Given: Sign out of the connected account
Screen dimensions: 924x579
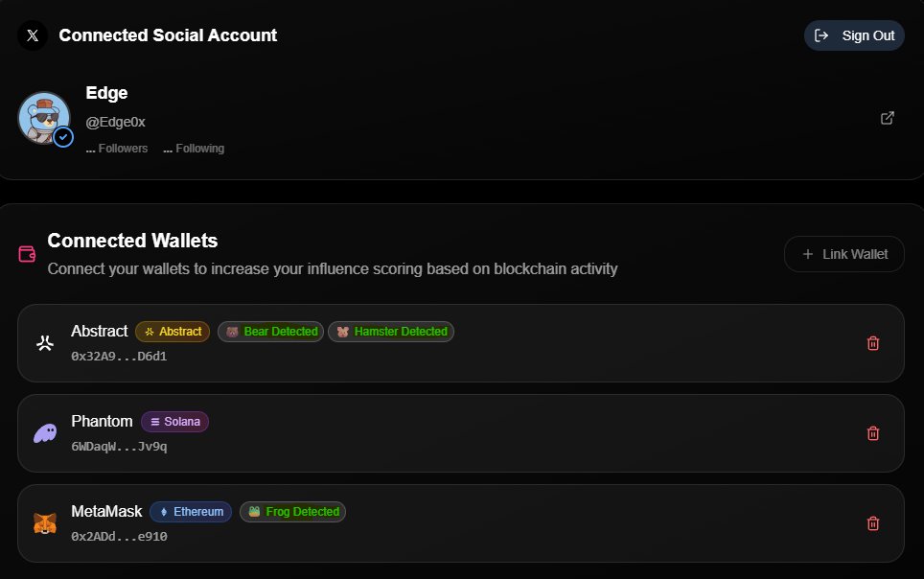Looking at the screenshot, I should coord(854,35).
